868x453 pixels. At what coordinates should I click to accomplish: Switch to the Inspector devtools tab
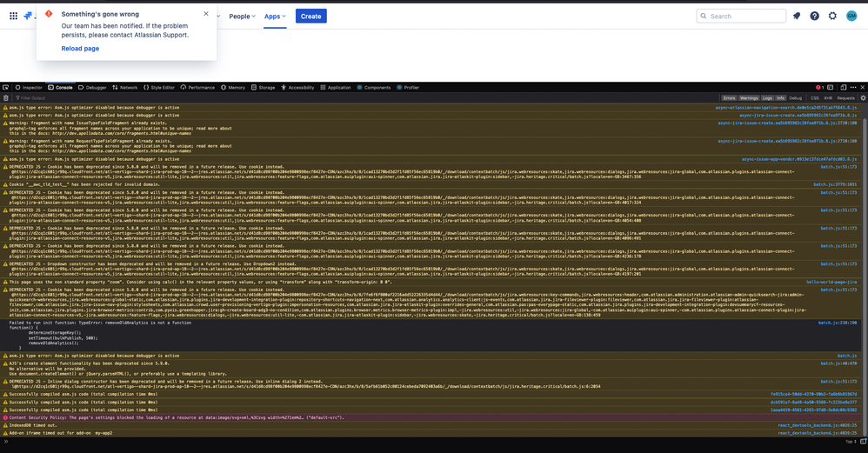pos(29,88)
